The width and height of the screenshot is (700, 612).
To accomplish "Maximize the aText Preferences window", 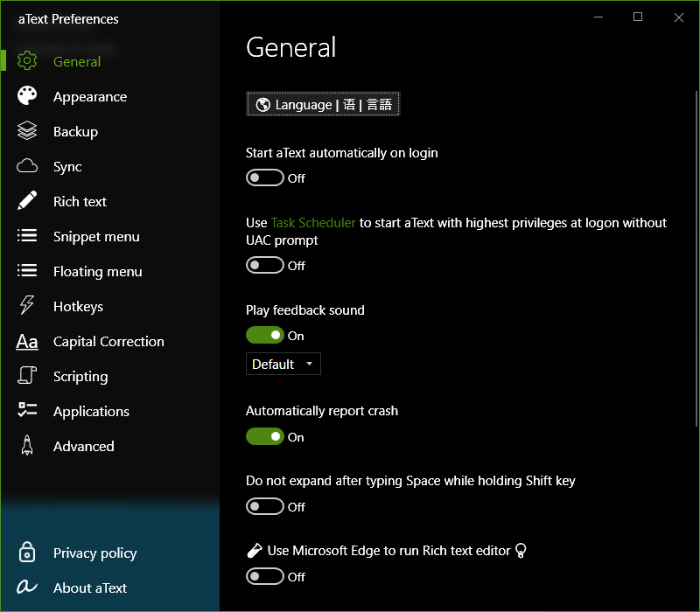I will click(x=638, y=17).
